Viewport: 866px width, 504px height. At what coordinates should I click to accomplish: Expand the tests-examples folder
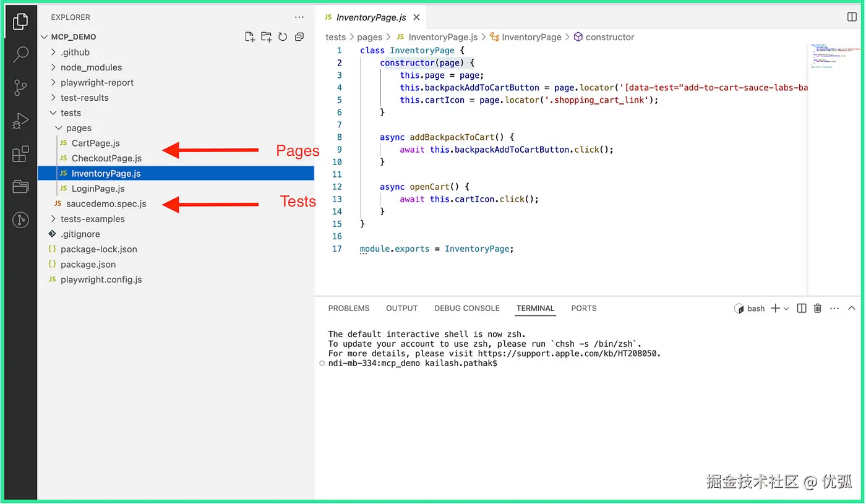click(x=176, y=219)
